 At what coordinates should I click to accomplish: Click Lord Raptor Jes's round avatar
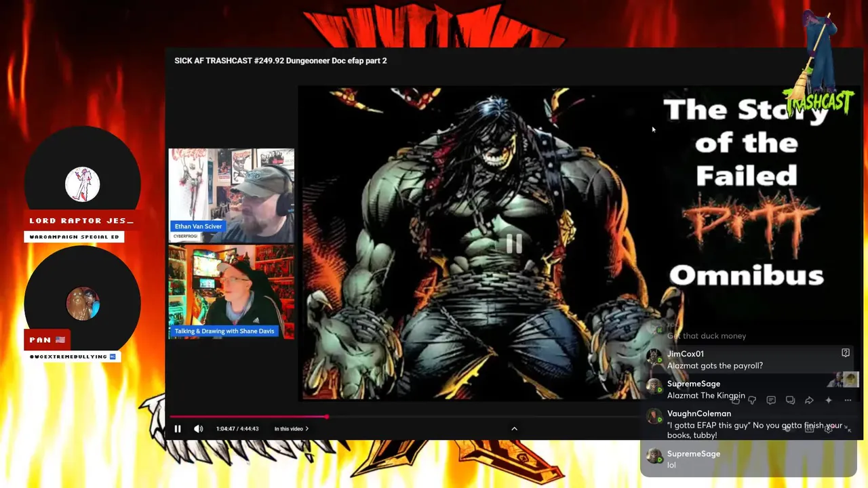coord(83,184)
